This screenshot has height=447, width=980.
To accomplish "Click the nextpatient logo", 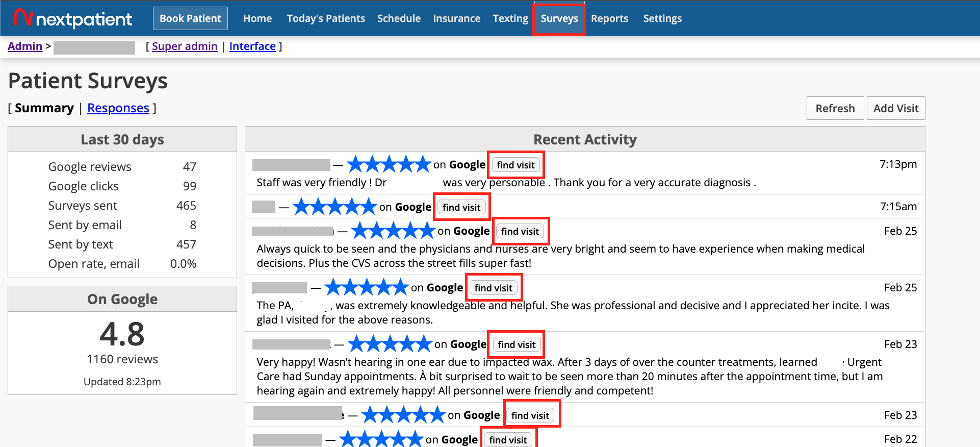I will 73,18.
